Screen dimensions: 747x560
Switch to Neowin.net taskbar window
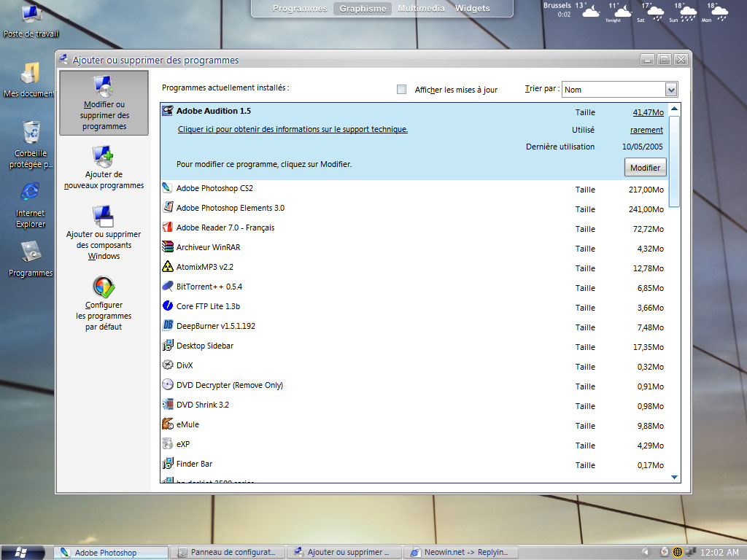[x=460, y=553]
